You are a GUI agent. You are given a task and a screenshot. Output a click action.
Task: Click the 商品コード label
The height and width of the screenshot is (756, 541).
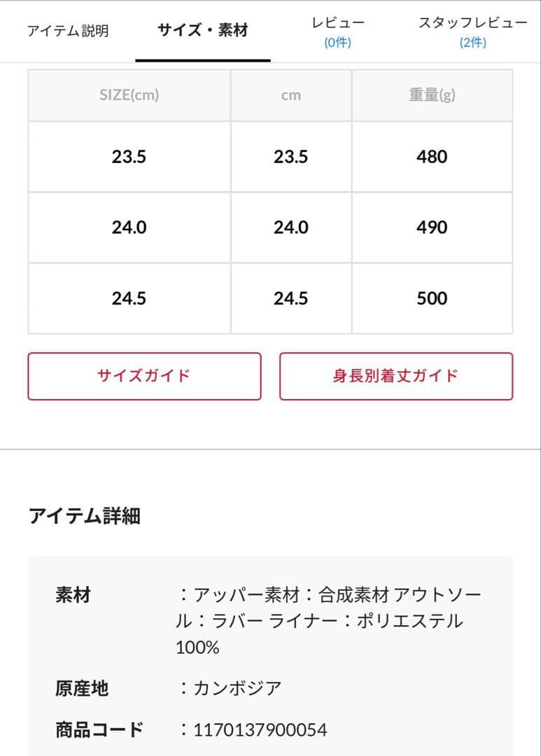click(99, 729)
